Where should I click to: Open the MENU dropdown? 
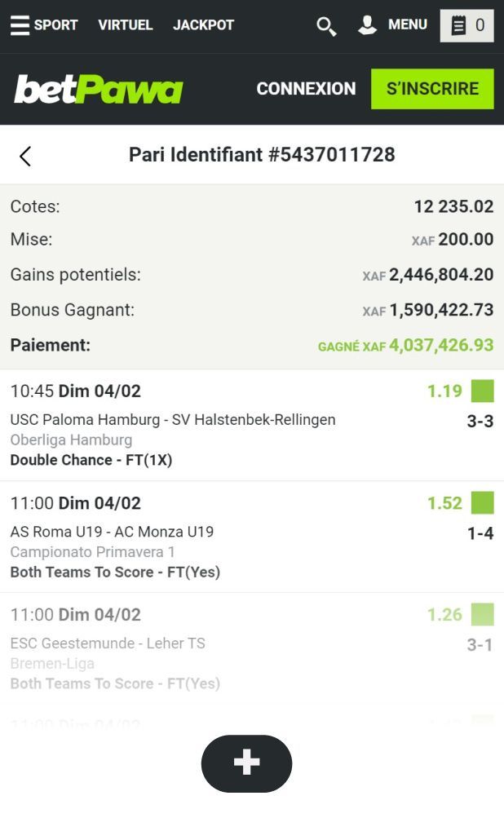tap(407, 25)
